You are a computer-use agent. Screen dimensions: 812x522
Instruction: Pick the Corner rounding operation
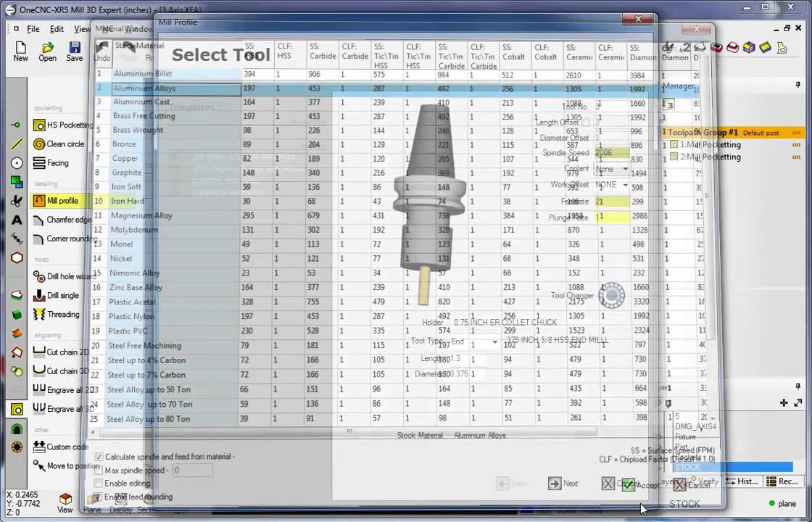pyautogui.click(x=65, y=239)
